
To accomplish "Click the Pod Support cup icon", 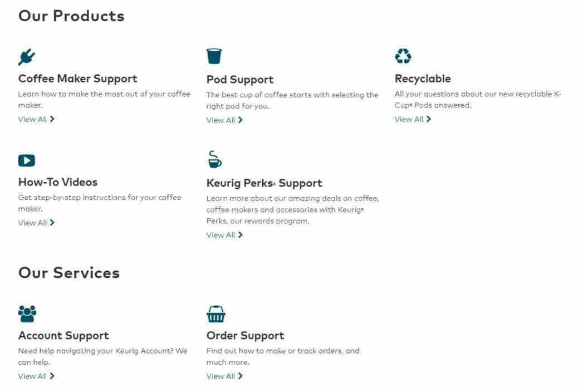I will click(x=213, y=56).
